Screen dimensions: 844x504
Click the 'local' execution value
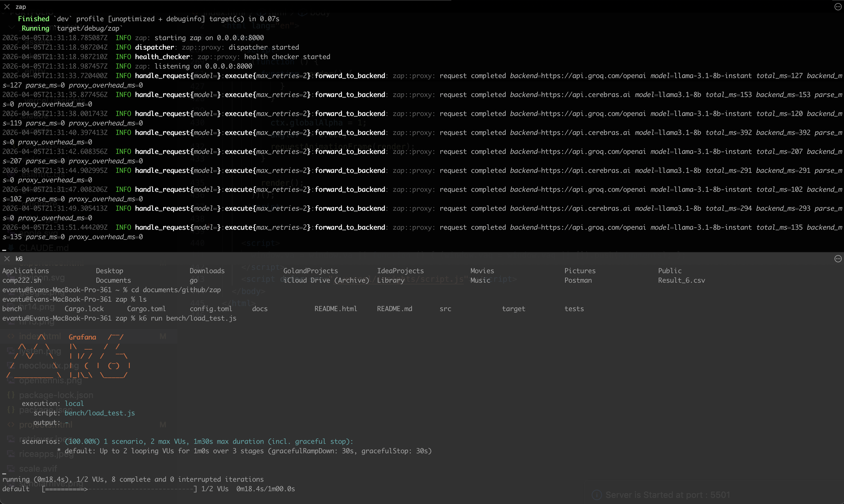74,403
